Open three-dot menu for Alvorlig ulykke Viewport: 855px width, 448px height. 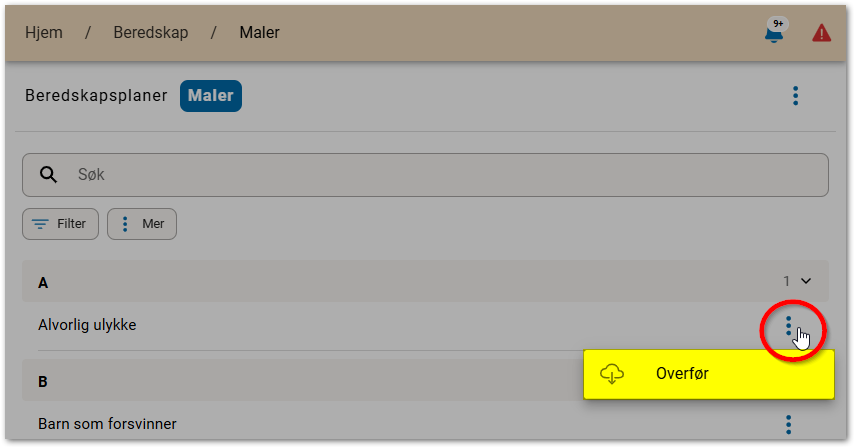click(789, 326)
